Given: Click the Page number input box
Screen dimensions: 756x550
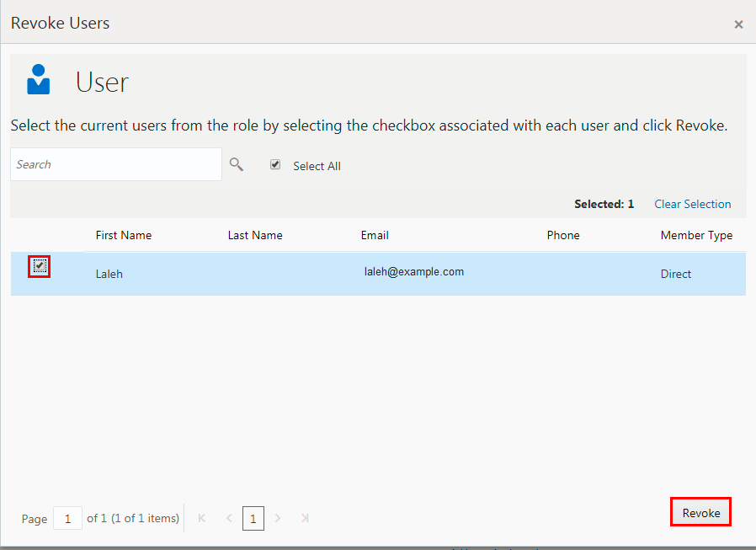Looking at the screenshot, I should (67, 518).
